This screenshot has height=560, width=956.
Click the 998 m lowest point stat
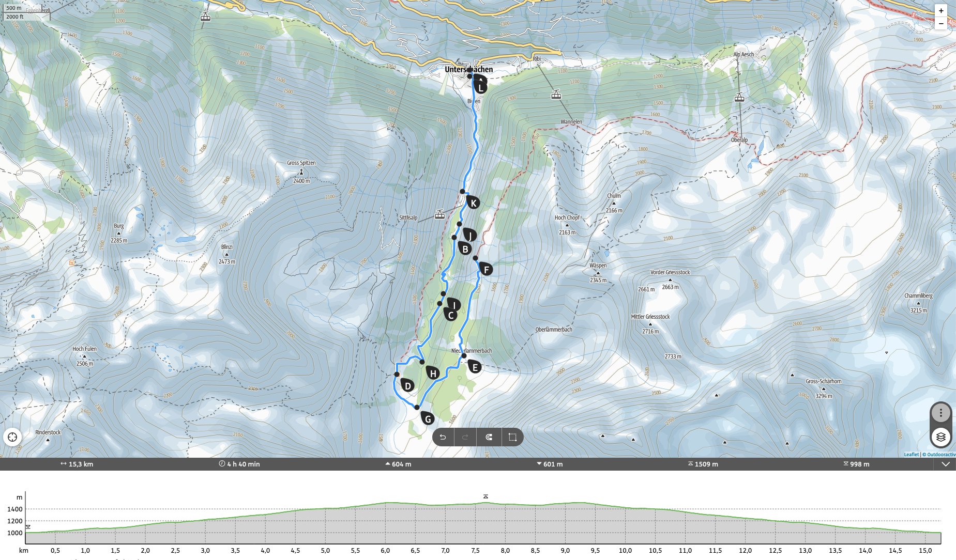coord(856,464)
